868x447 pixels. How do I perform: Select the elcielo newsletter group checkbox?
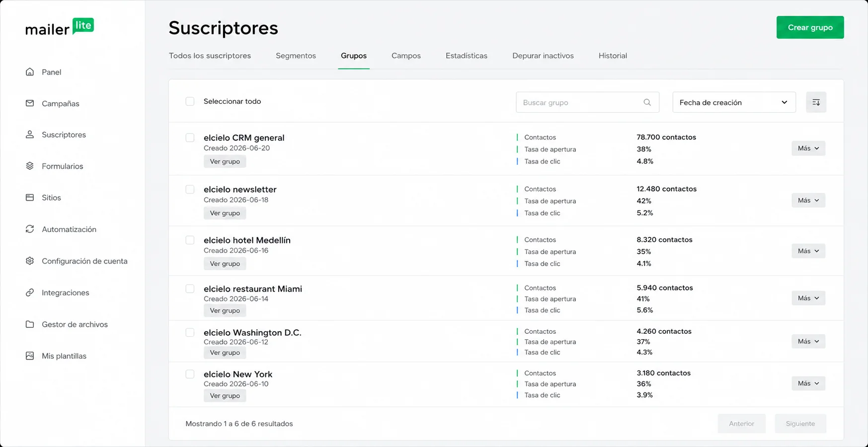click(190, 189)
